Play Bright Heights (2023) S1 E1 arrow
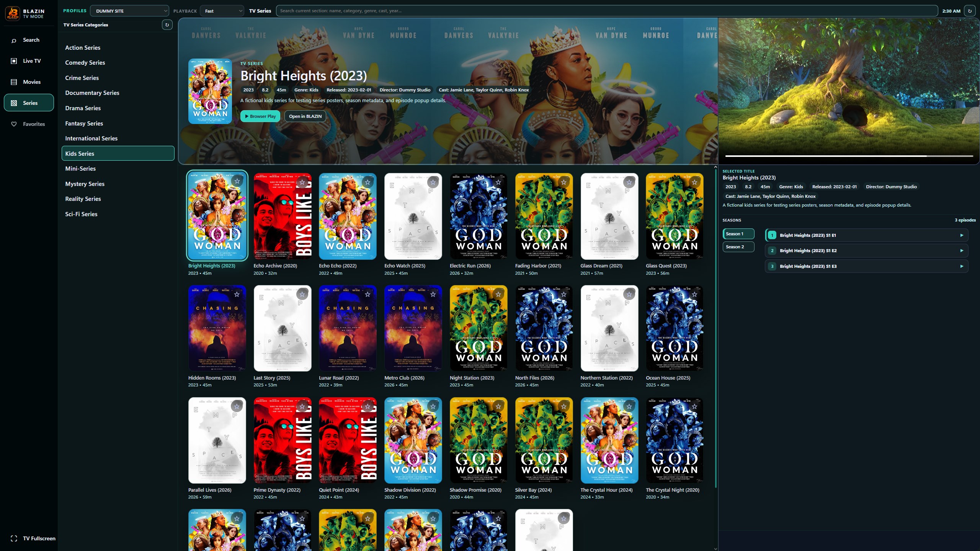The width and height of the screenshot is (980, 551). (x=961, y=235)
